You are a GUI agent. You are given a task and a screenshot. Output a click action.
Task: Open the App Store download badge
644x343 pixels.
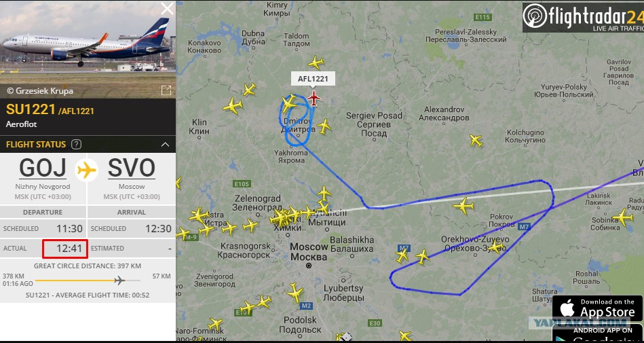597,308
